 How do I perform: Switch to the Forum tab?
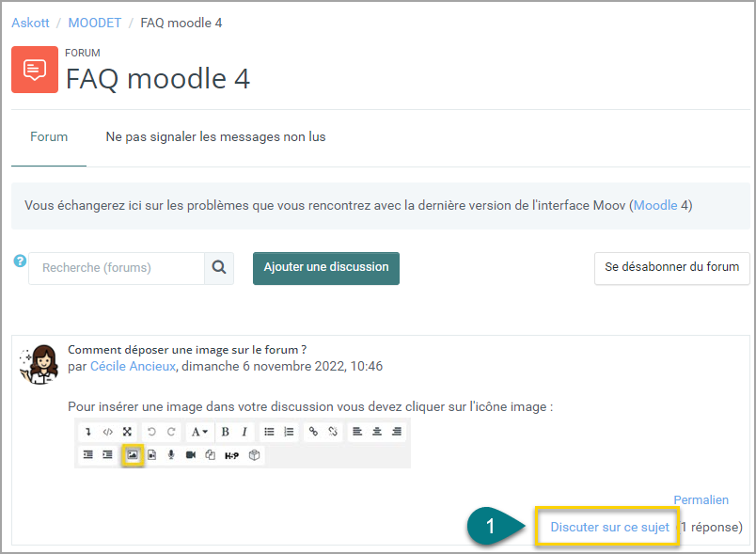[x=49, y=137]
